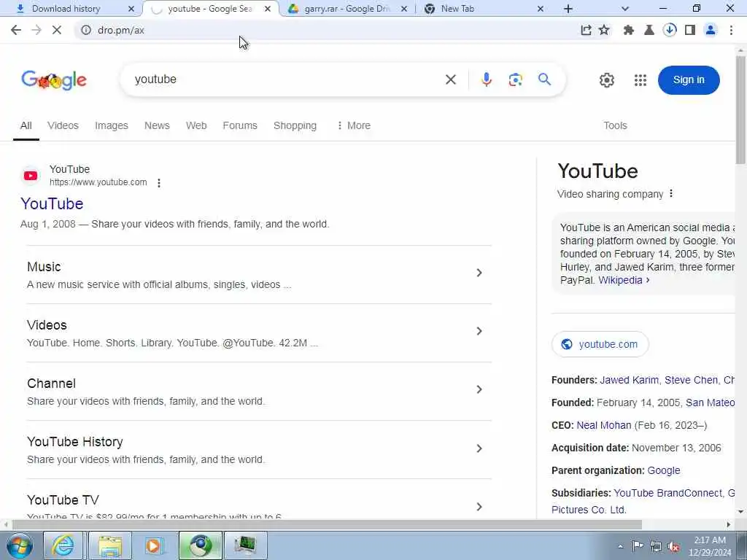View site information icon in address bar

pos(86,30)
